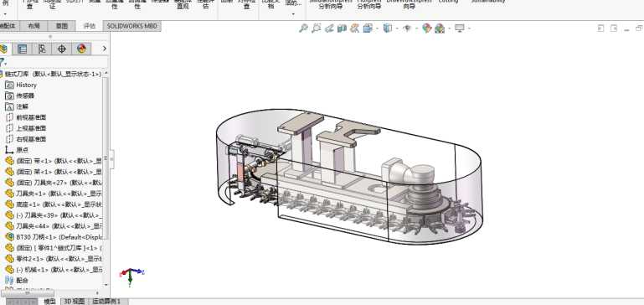The image size is (644, 305).
Task: Click the DriveWorksXpress 向导 button
Action: coord(409,3)
